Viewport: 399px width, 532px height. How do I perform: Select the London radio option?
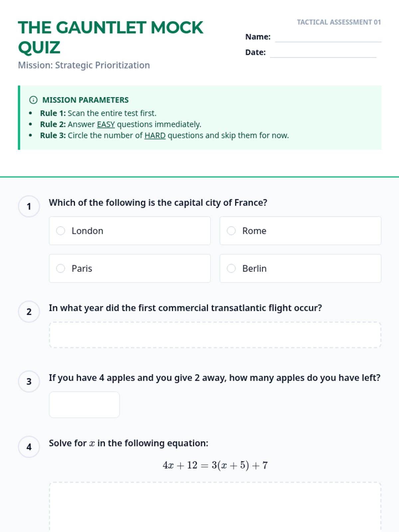click(61, 231)
